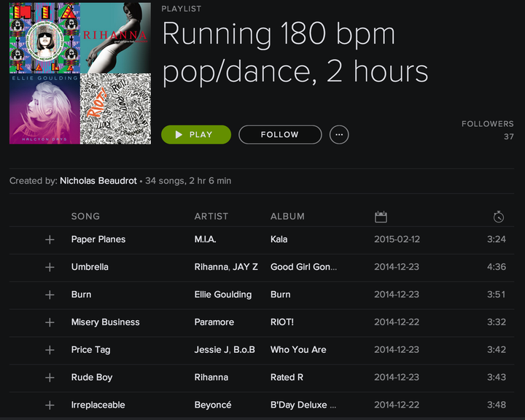The image size is (525, 420).
Task: Add Umbrella with its plus icon
Action: pyautogui.click(x=50, y=267)
